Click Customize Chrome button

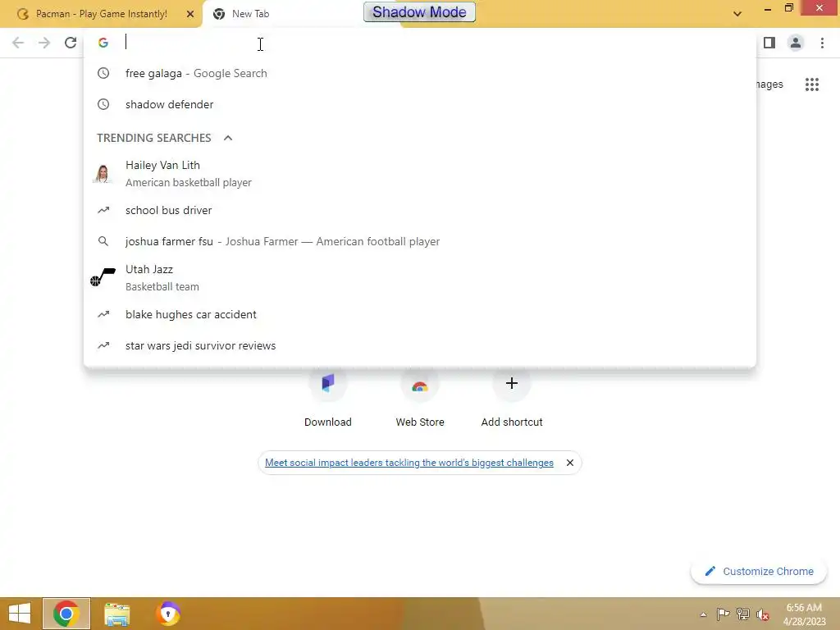point(759,572)
